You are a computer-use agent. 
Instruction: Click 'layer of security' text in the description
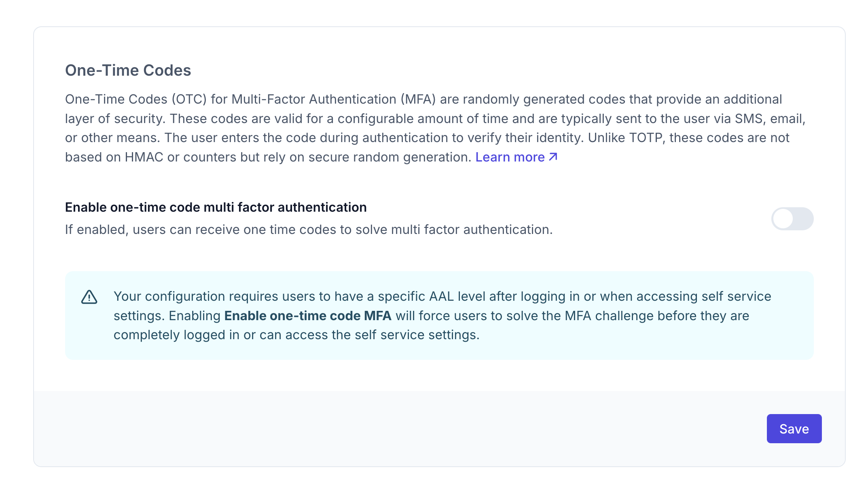(x=114, y=119)
